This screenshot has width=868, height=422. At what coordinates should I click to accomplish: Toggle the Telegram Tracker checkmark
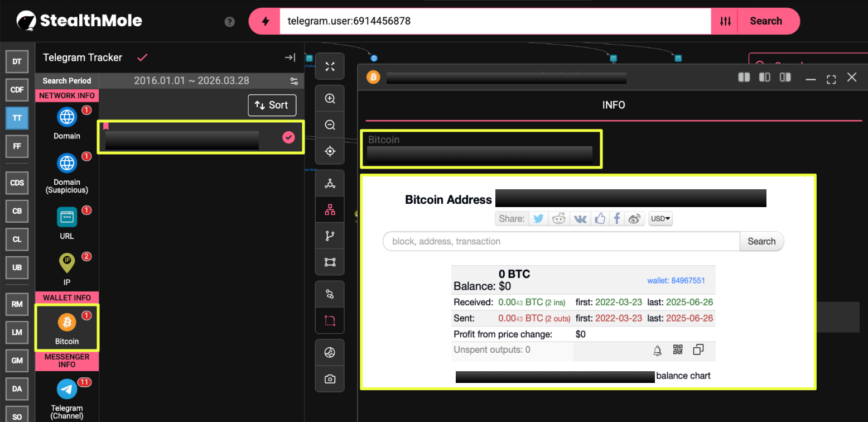142,57
